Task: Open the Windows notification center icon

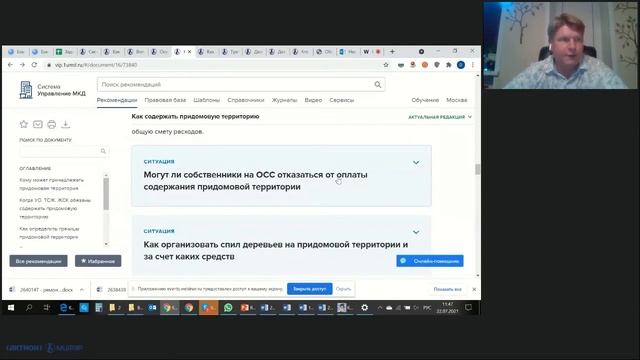Action: pyautogui.click(x=469, y=308)
